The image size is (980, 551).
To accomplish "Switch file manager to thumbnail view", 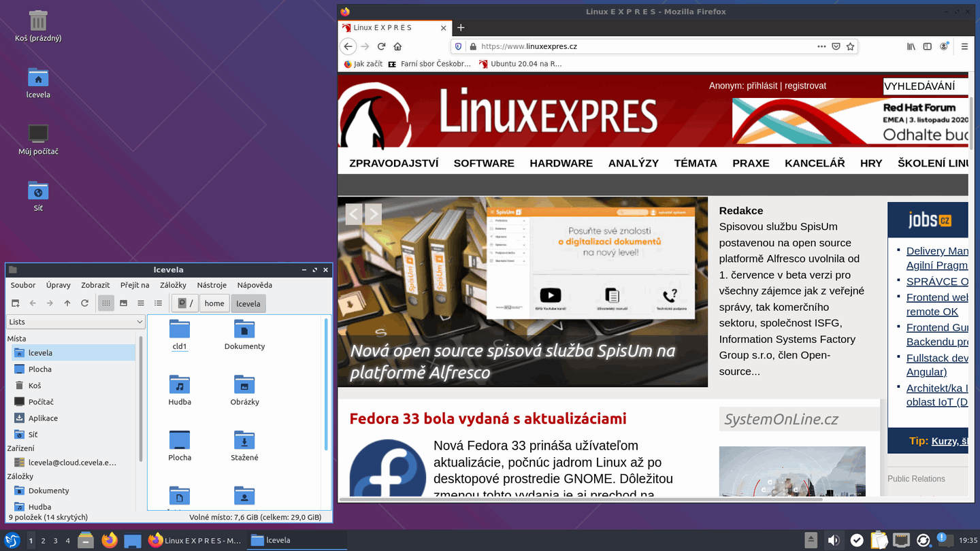I will click(x=123, y=303).
